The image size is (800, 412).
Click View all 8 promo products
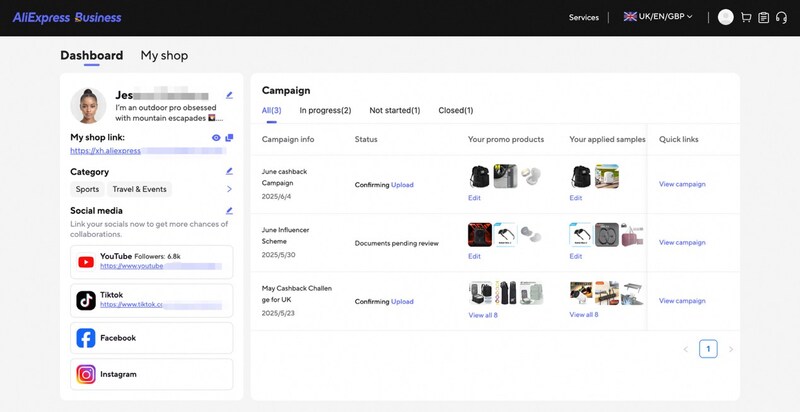pos(483,314)
